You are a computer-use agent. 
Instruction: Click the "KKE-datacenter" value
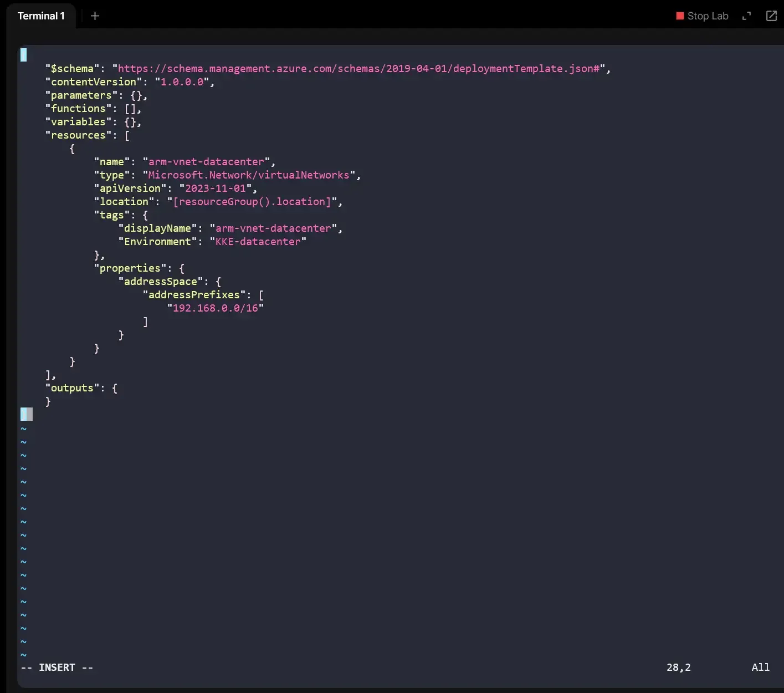point(258,241)
